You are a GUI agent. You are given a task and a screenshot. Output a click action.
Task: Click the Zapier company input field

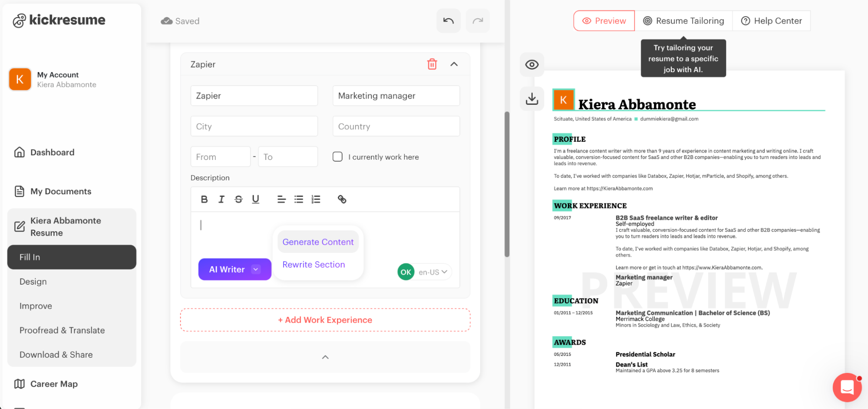[x=254, y=96]
